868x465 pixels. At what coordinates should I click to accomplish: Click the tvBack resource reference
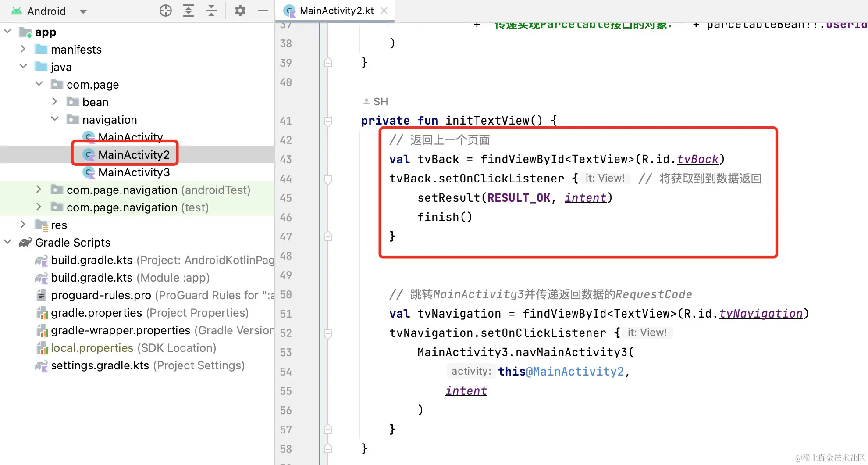pos(698,159)
